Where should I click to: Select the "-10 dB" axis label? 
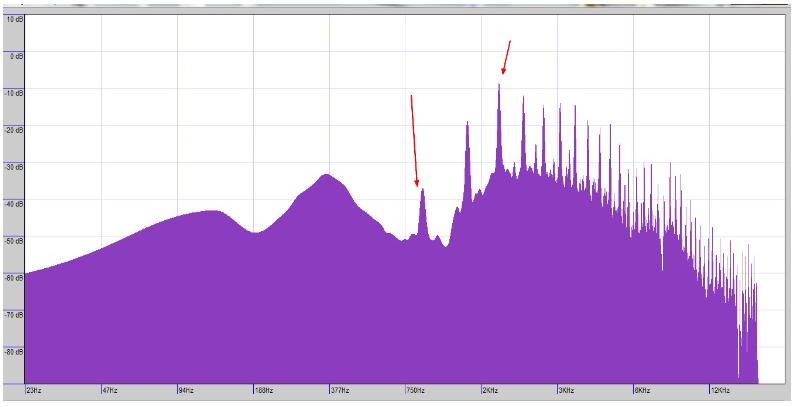pyautogui.click(x=15, y=93)
